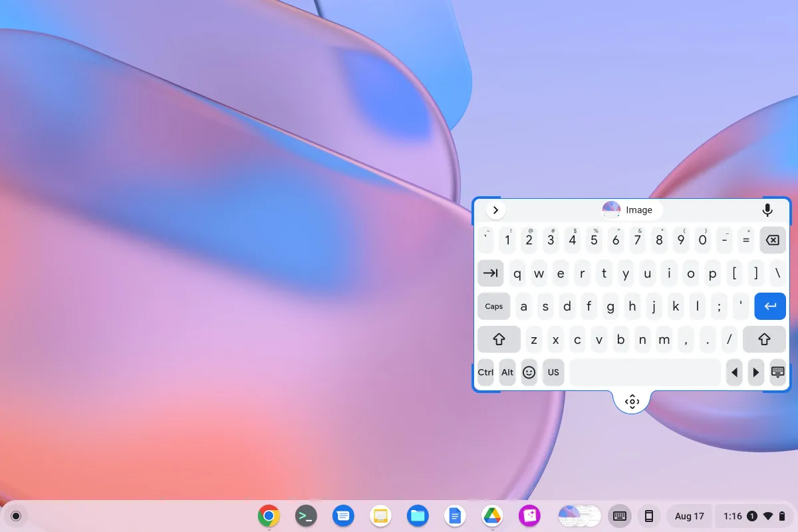The height and width of the screenshot is (532, 798).
Task: Start voice typing with the microphone icon
Action: pos(767,210)
